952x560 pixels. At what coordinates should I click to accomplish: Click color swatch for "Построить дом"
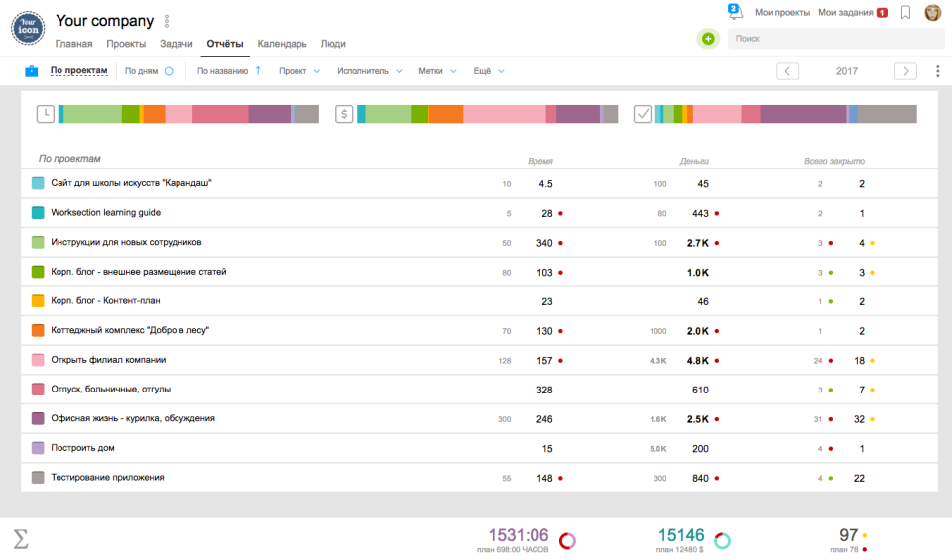38,448
